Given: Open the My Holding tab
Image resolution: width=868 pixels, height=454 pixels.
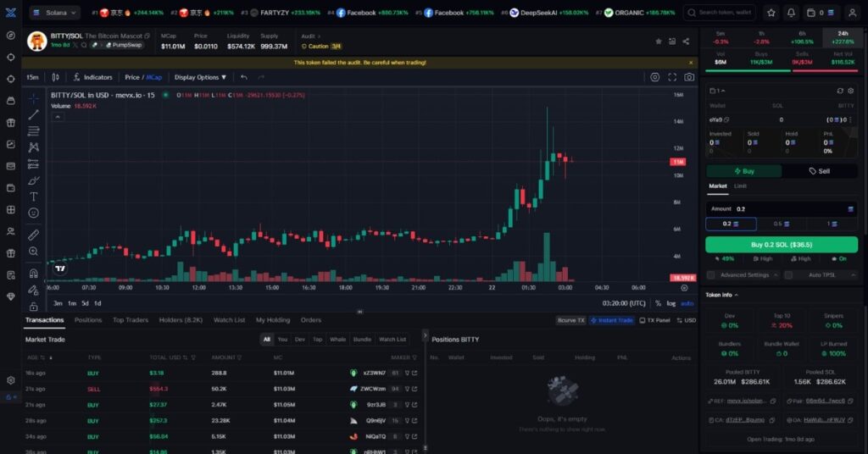Looking at the screenshot, I should (x=273, y=320).
